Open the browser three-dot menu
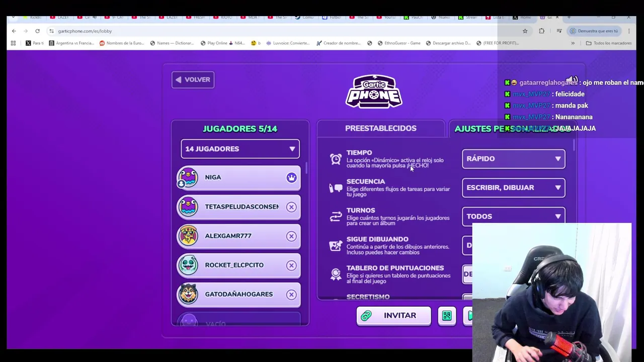The height and width of the screenshot is (362, 644). 629,31
